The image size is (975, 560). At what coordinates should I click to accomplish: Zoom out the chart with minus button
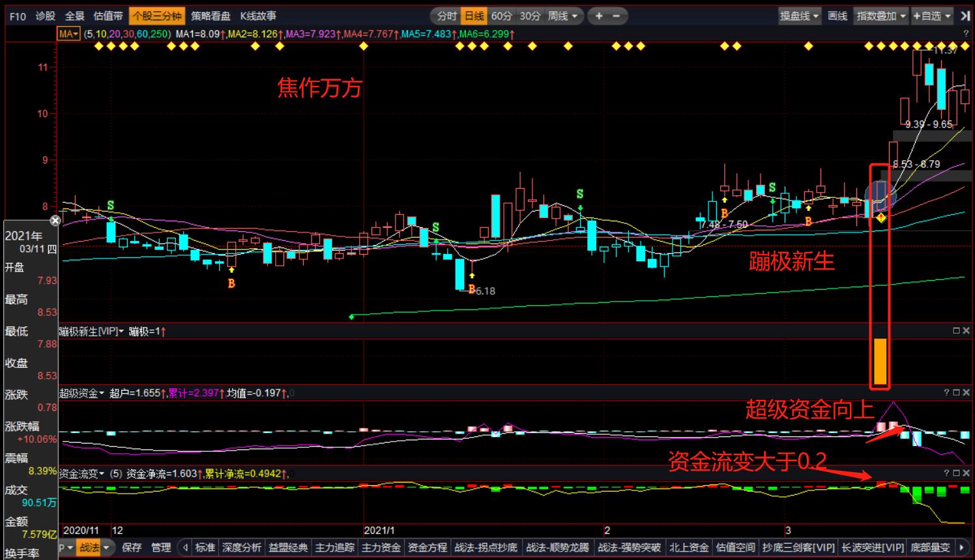tap(616, 16)
